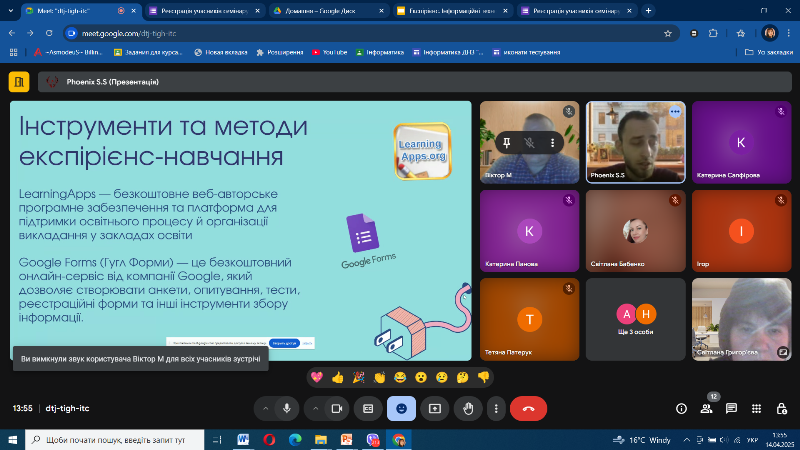Open the Інформатика bookmark

tap(380, 53)
